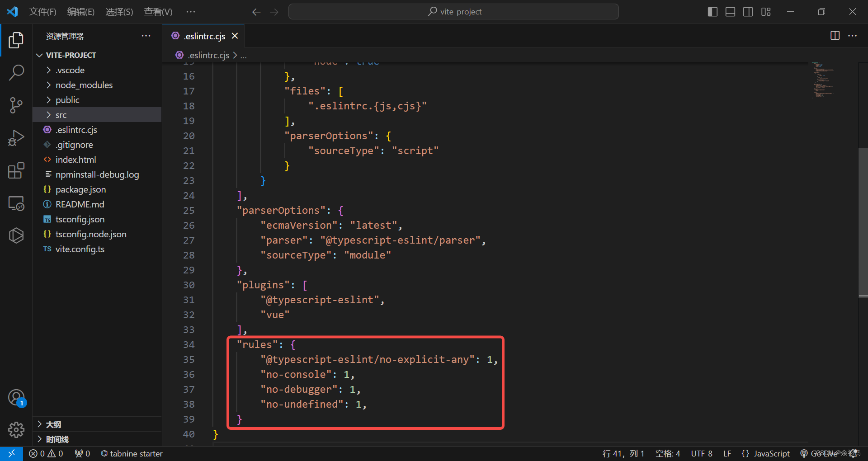
Task: Click the Accounts icon in activity bar
Action: click(x=16, y=398)
